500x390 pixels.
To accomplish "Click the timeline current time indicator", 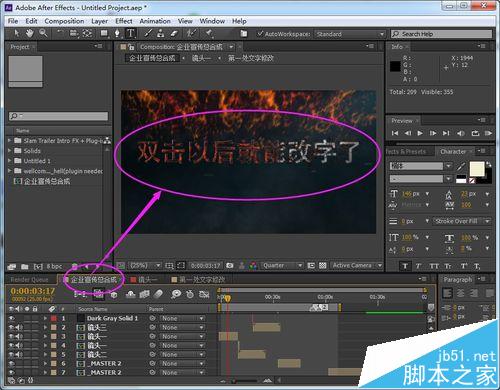I will click(x=228, y=299).
